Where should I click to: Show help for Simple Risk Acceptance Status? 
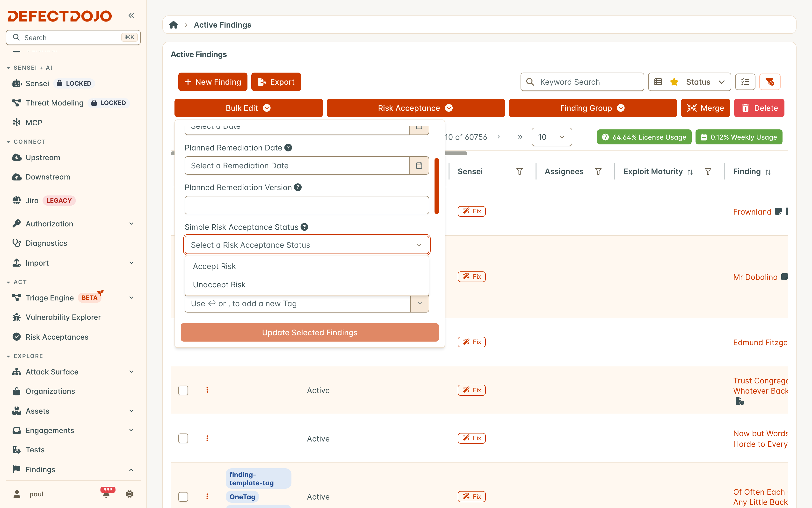pos(304,227)
